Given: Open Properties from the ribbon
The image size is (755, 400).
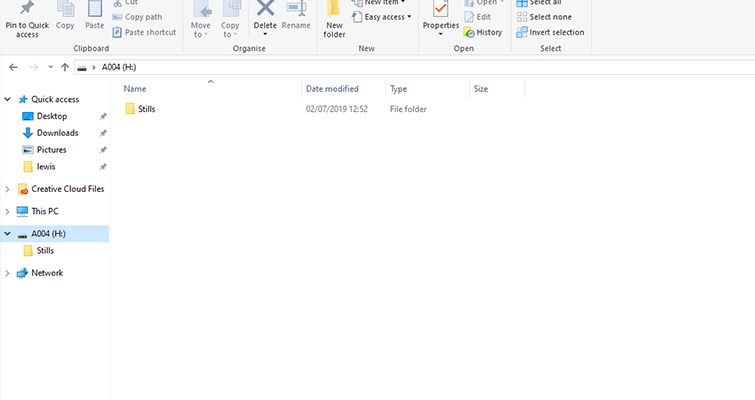Looking at the screenshot, I should pos(440,12).
